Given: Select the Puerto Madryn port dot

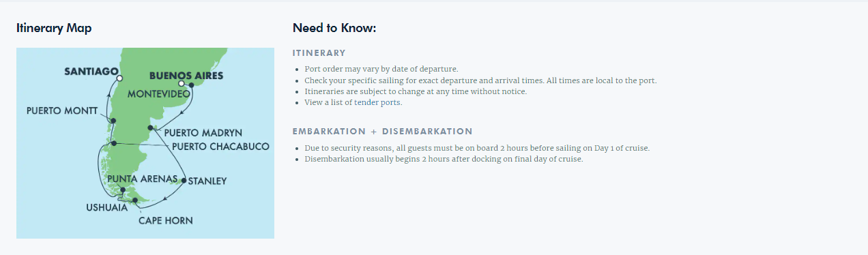Looking at the screenshot, I should pos(150,127).
